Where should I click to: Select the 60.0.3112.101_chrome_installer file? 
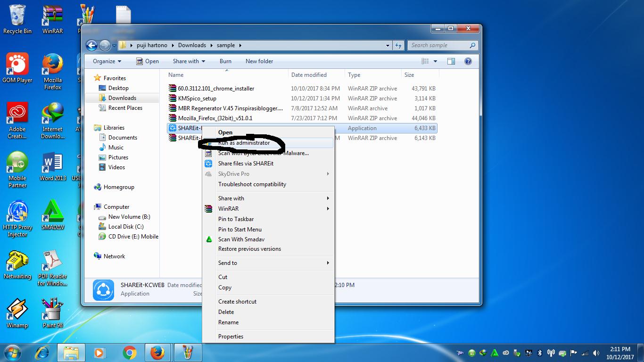[x=216, y=89]
